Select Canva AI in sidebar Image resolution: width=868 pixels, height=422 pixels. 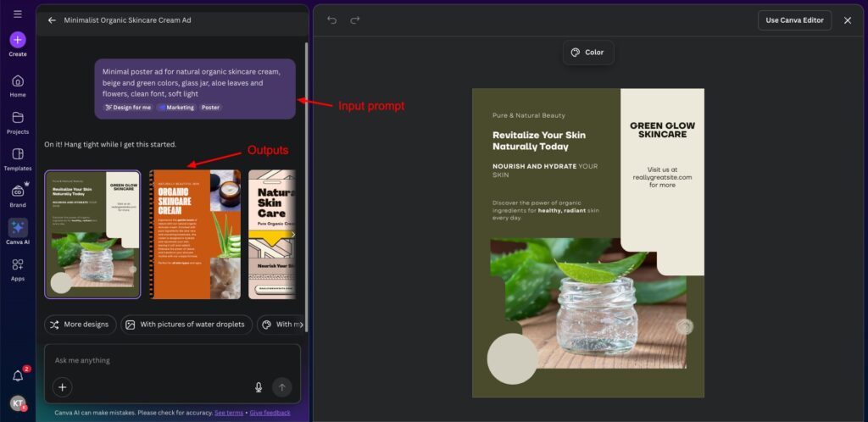(x=18, y=231)
